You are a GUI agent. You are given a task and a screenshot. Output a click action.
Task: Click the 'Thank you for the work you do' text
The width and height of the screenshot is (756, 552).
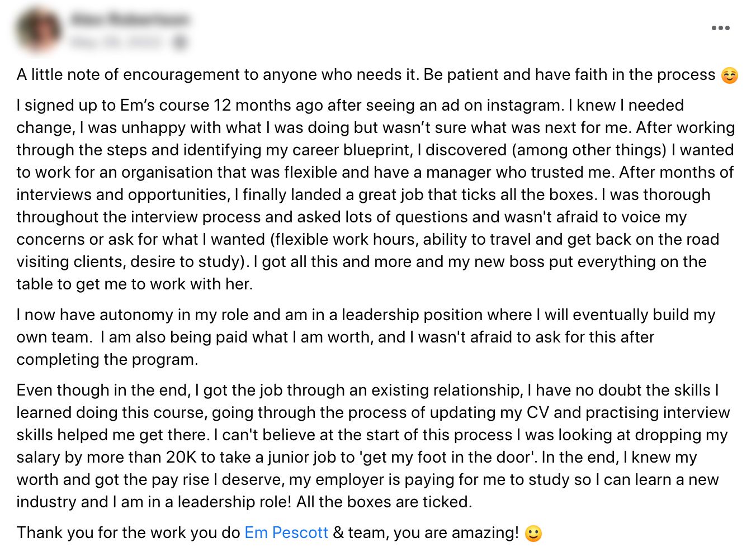pos(129,532)
